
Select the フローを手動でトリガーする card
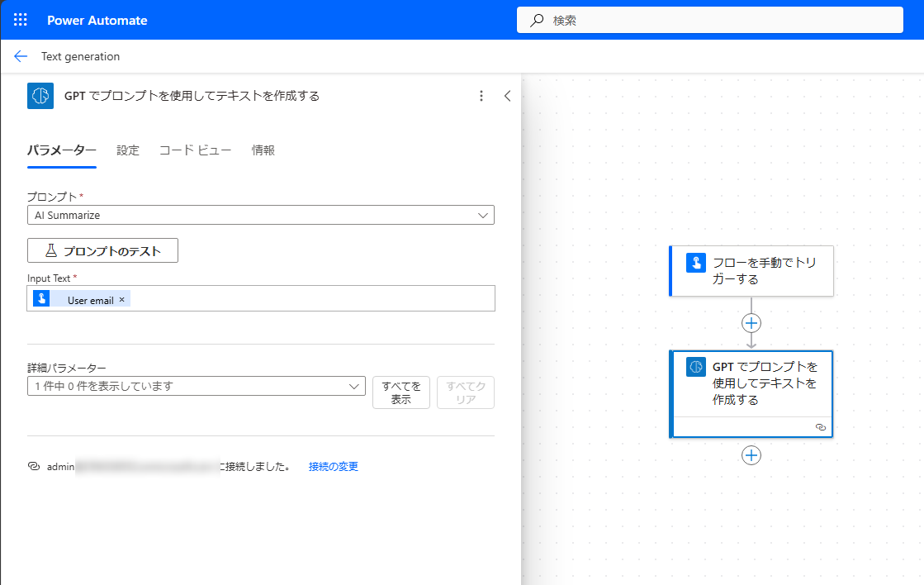coord(751,271)
